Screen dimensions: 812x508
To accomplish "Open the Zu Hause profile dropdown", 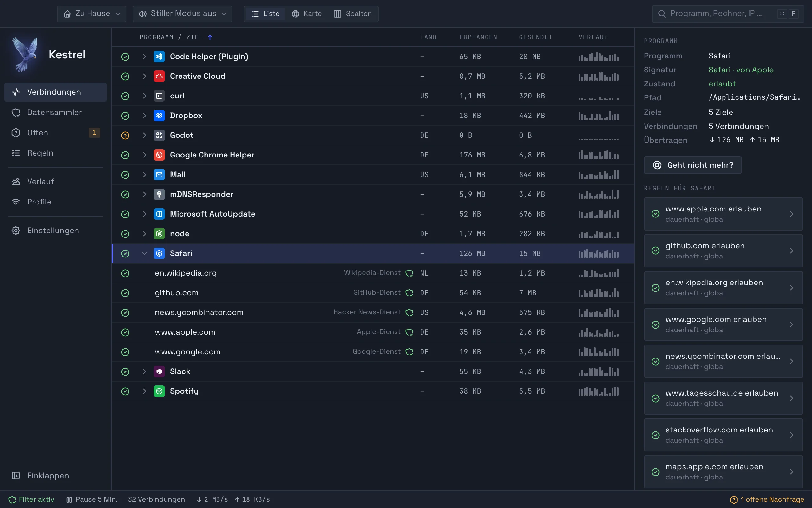I will pos(92,14).
